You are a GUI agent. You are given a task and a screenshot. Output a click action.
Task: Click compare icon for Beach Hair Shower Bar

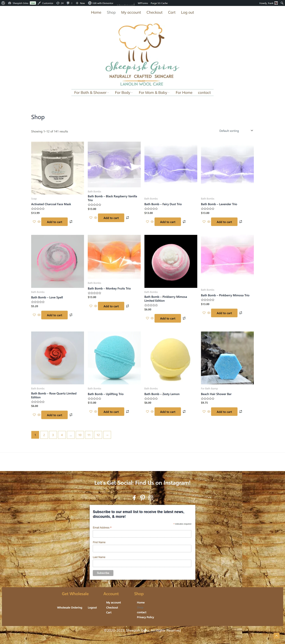[241, 412]
